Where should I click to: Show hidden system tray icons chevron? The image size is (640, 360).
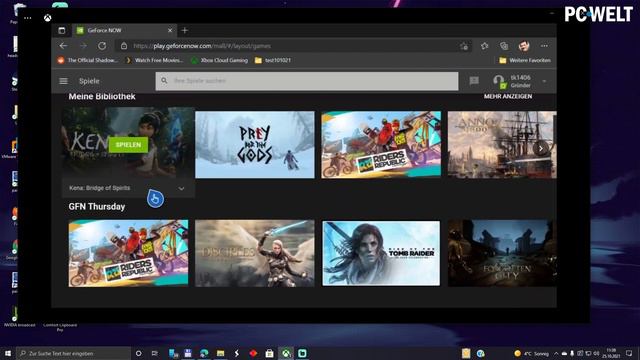pos(556,353)
